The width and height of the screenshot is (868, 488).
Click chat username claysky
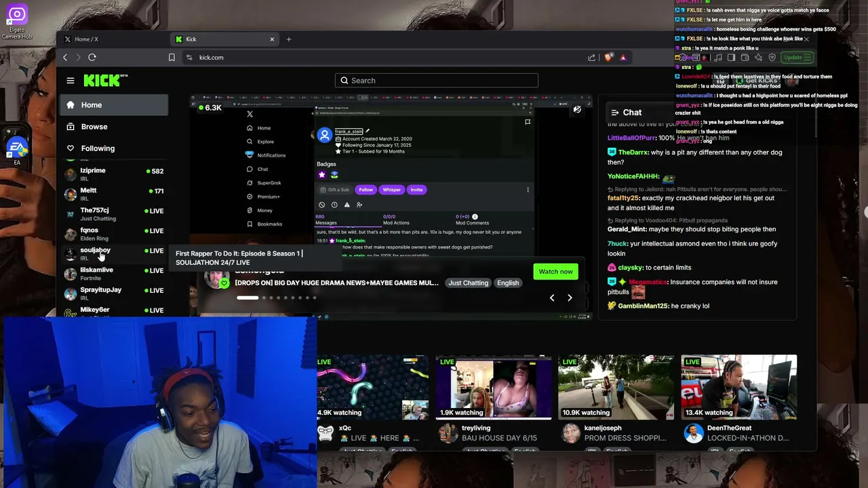630,268
